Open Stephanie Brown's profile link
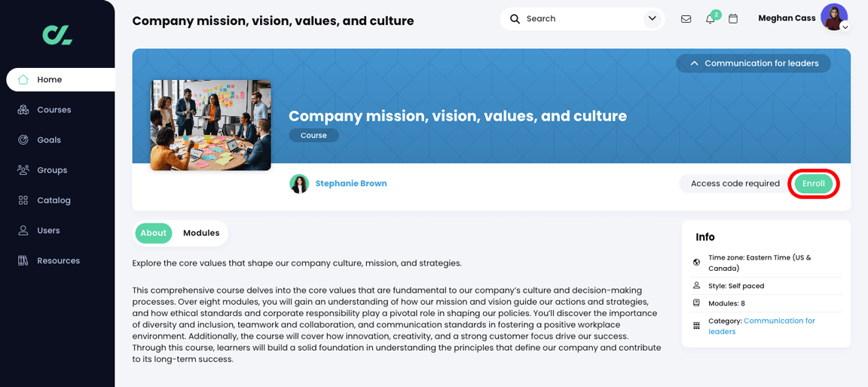The image size is (868, 387). pyautogui.click(x=351, y=183)
